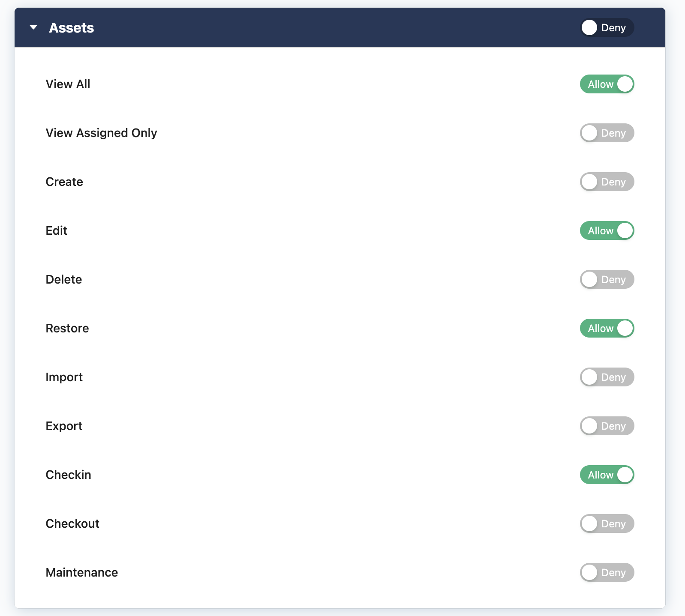Image resolution: width=685 pixels, height=616 pixels.
Task: Click the Maintenance permission label
Action: [x=81, y=573]
